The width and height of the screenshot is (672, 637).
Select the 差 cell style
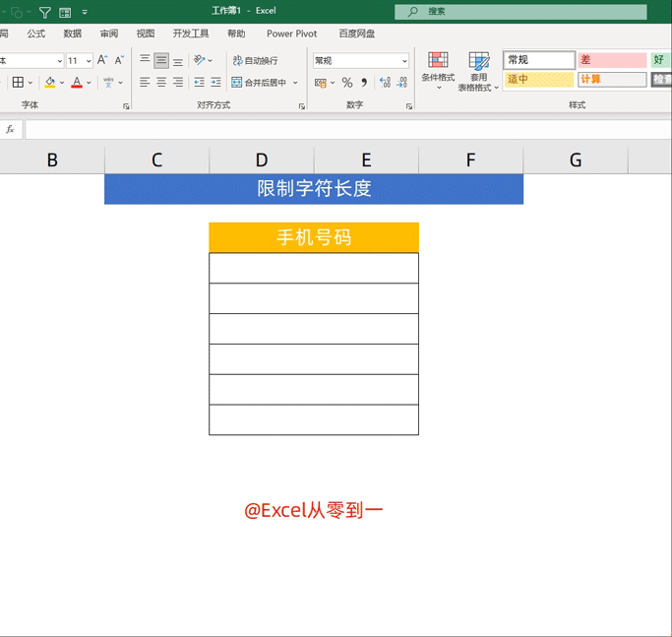point(612,60)
